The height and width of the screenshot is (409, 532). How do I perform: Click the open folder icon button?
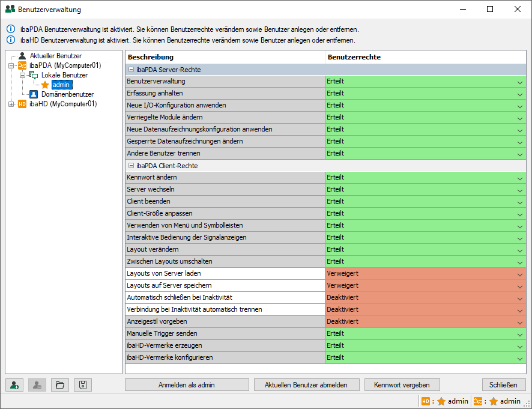click(x=59, y=385)
